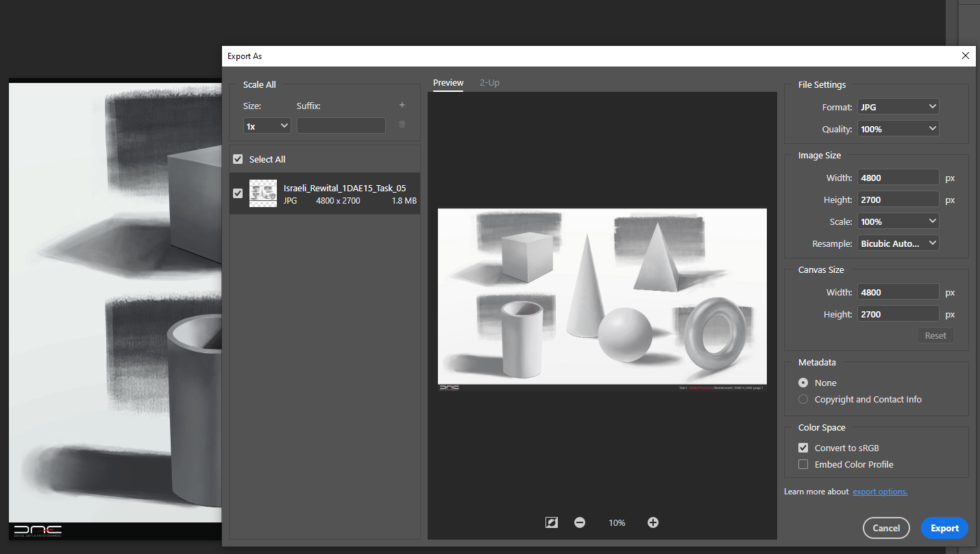Open the export options link

click(x=880, y=491)
